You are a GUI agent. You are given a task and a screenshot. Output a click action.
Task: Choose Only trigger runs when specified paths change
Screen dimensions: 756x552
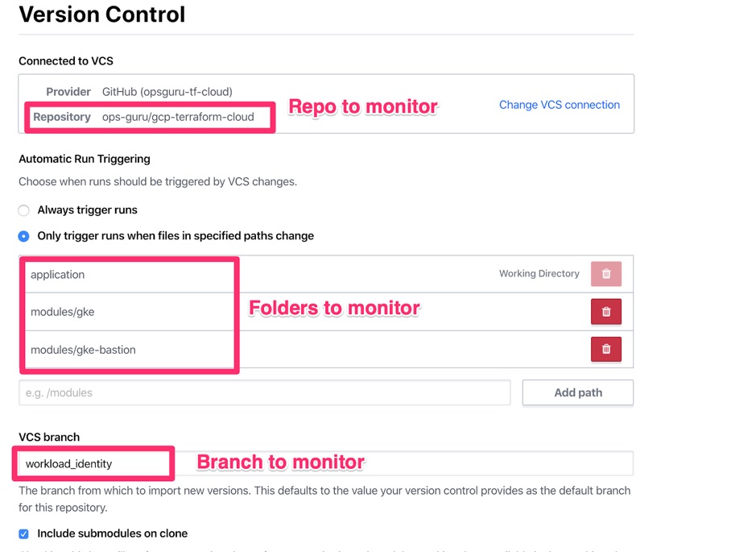click(x=24, y=236)
